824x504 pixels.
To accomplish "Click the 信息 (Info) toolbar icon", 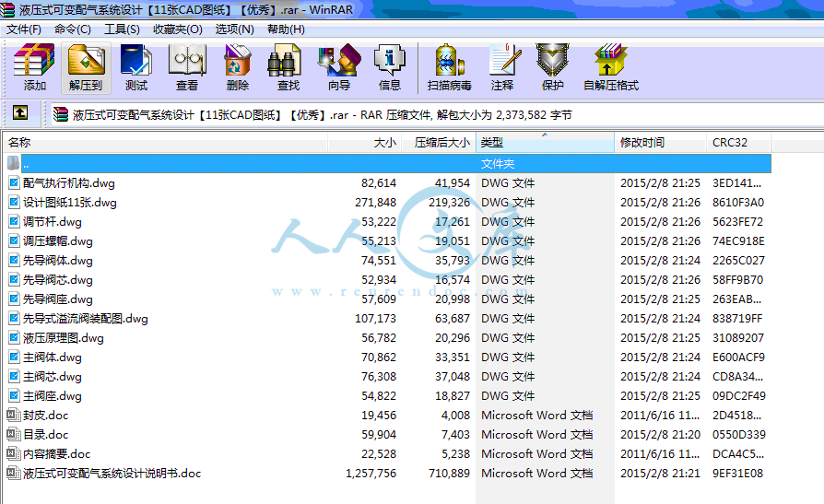I will pos(389,60).
